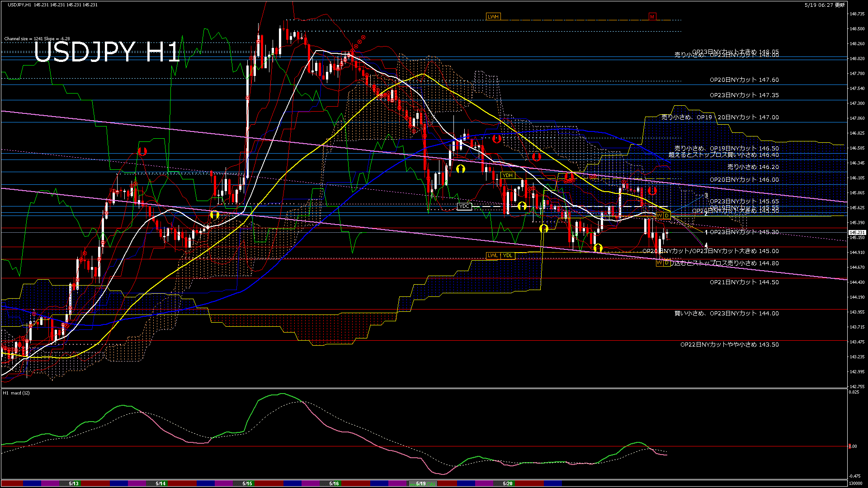Select the YDH level label
Image resolution: width=868 pixels, height=488 pixels.
(x=508, y=175)
